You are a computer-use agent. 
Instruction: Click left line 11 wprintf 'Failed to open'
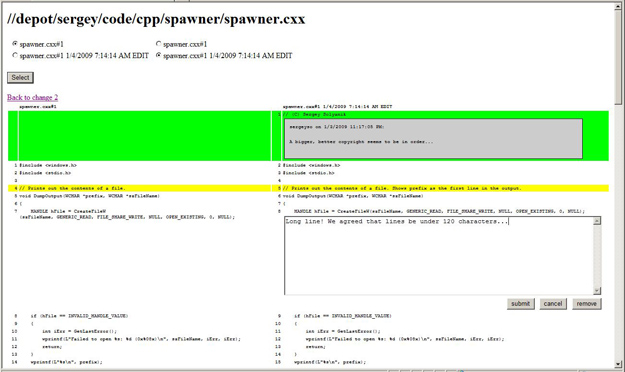coord(141,339)
